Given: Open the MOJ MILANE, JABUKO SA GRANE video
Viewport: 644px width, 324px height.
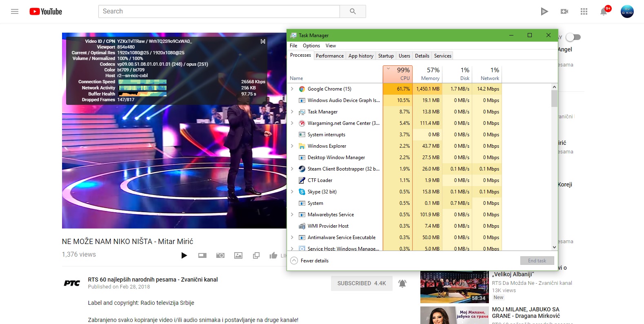Looking at the screenshot, I should click(526, 313).
